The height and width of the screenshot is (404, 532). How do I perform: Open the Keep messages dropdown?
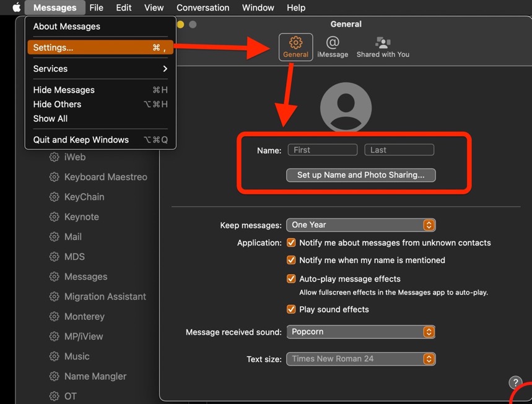[x=360, y=225]
